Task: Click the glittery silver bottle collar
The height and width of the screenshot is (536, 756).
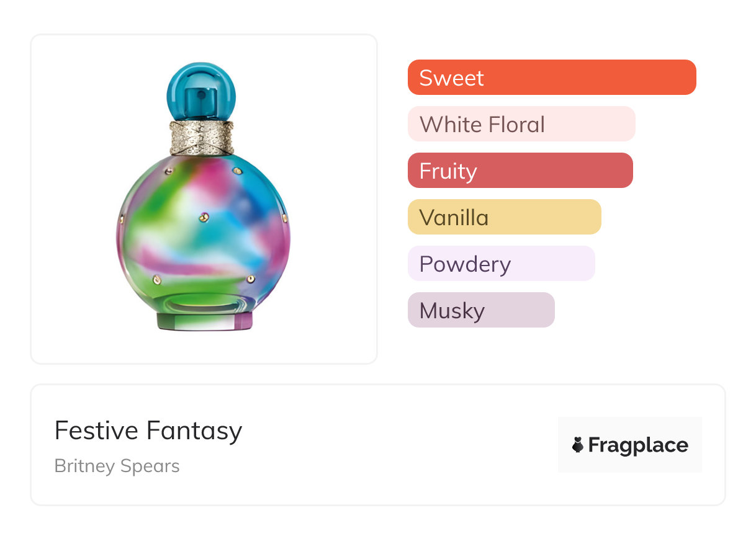Action: pos(202,138)
